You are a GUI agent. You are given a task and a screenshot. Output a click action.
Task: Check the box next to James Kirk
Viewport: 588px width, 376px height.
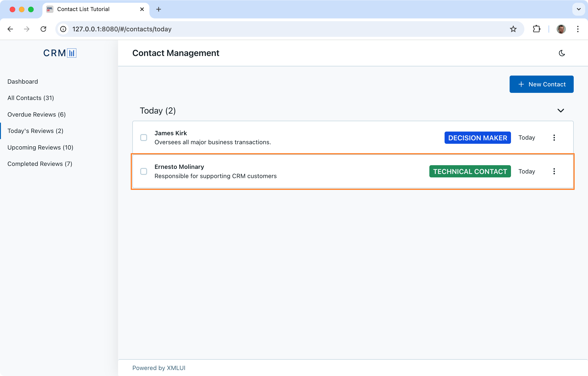[x=144, y=138]
